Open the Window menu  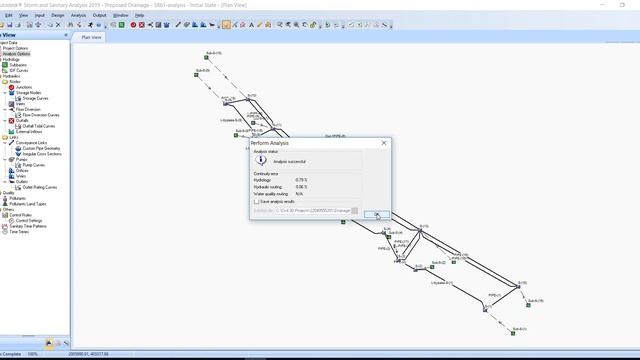coord(120,15)
